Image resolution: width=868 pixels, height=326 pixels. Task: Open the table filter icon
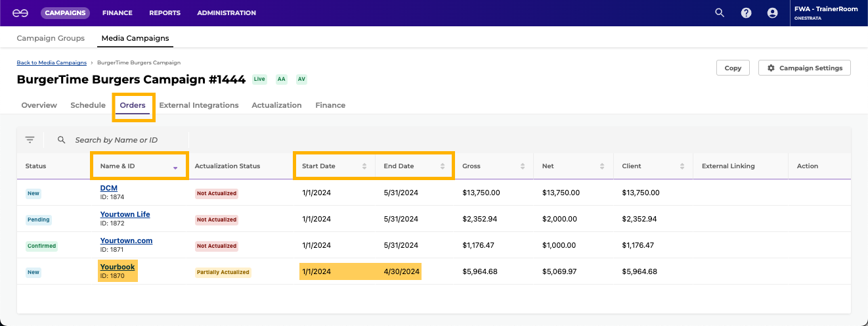point(30,140)
